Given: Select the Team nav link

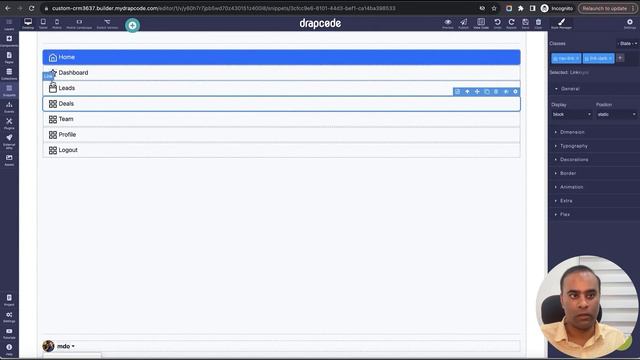Looking at the screenshot, I should tap(281, 119).
